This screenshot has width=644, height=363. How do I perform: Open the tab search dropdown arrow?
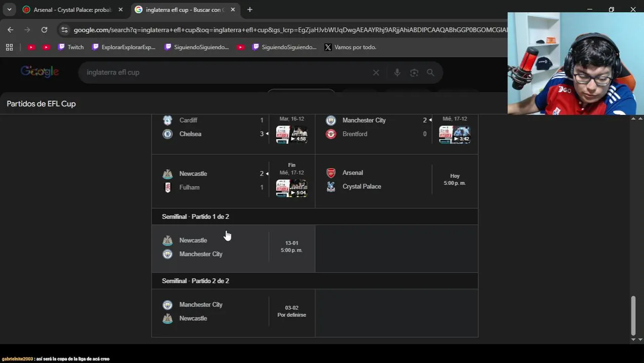[9, 10]
